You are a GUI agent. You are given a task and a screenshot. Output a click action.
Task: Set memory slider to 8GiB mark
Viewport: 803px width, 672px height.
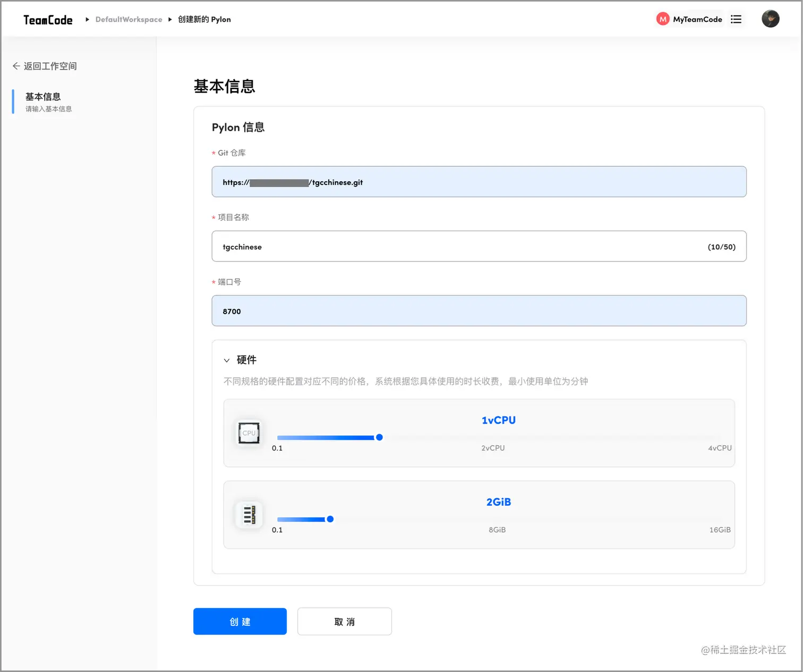pyautogui.click(x=497, y=530)
